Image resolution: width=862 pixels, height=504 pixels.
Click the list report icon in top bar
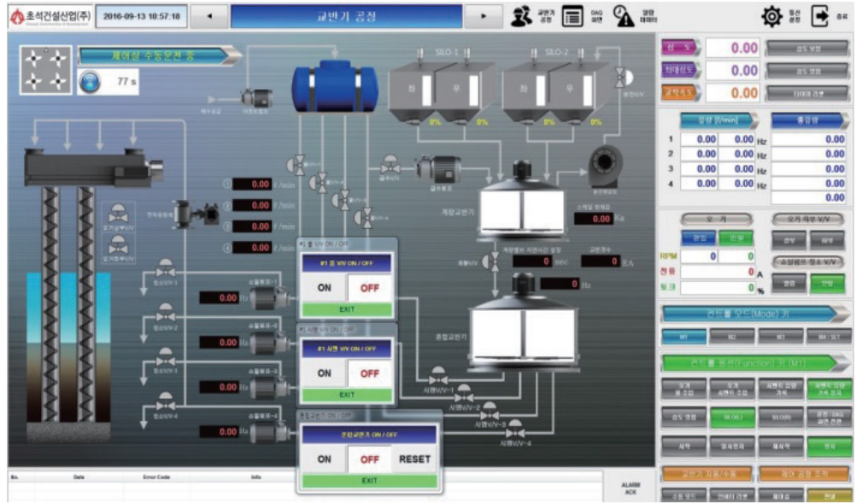[572, 16]
